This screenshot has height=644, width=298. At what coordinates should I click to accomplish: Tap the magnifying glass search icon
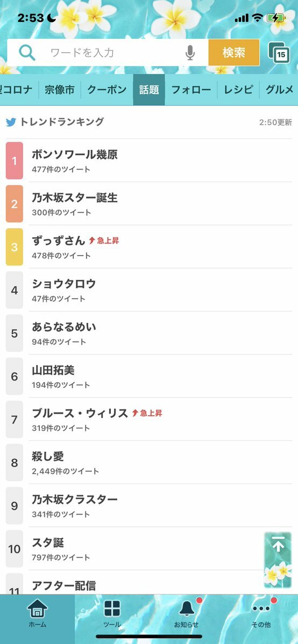tap(27, 53)
